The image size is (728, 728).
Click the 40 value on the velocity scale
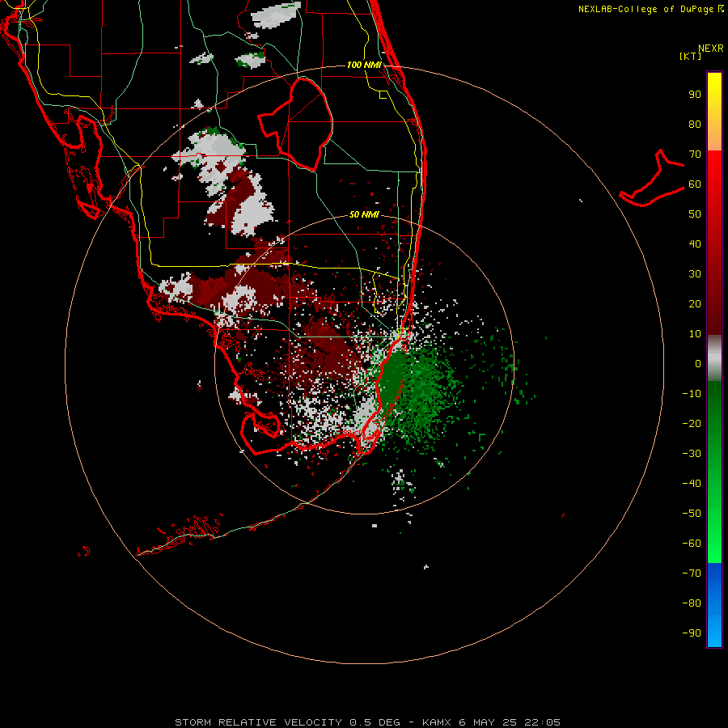click(x=695, y=244)
